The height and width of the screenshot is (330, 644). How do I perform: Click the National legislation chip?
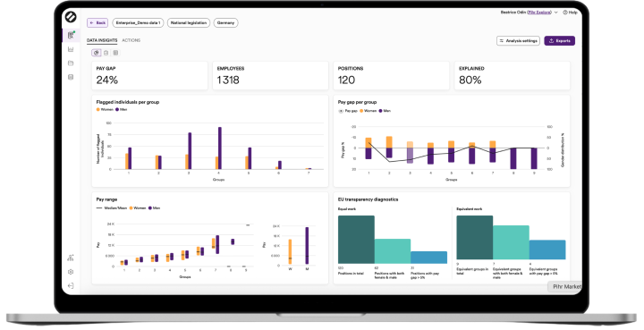(x=189, y=23)
